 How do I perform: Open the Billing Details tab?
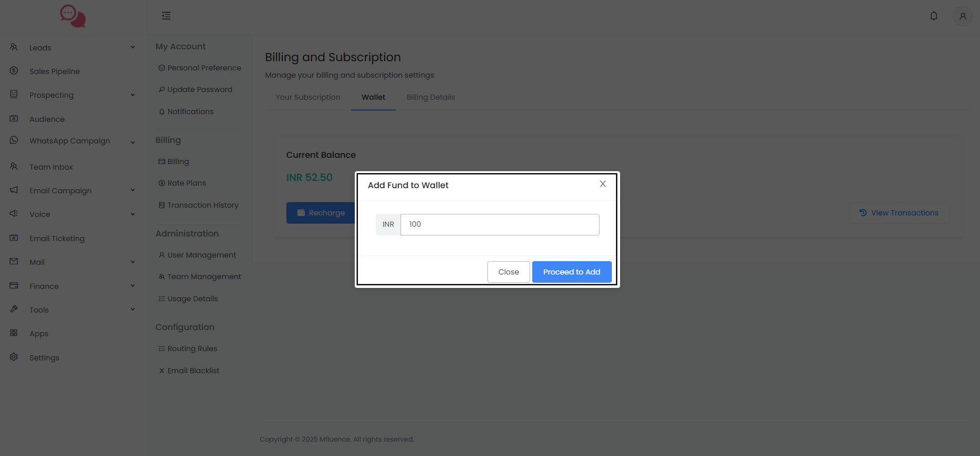pos(430,97)
